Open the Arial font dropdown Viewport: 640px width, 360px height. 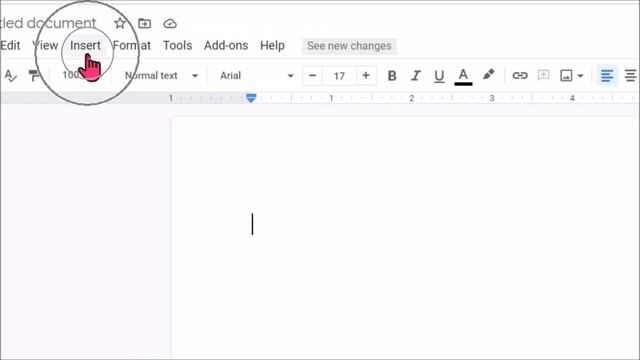256,76
